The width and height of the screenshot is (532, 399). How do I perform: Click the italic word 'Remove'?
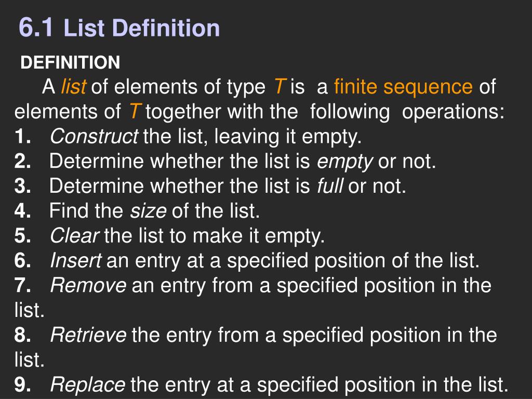(x=88, y=285)
